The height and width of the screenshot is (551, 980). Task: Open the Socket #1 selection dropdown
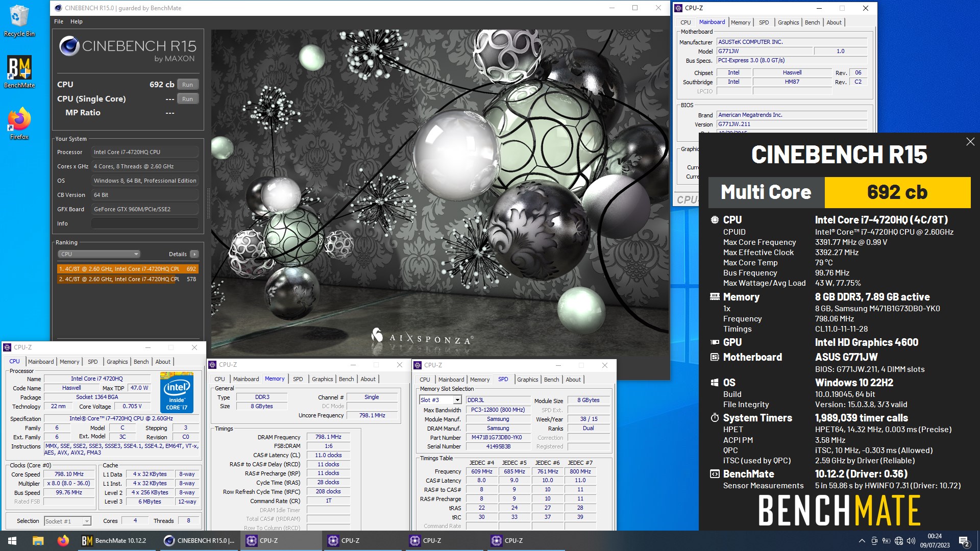point(67,521)
